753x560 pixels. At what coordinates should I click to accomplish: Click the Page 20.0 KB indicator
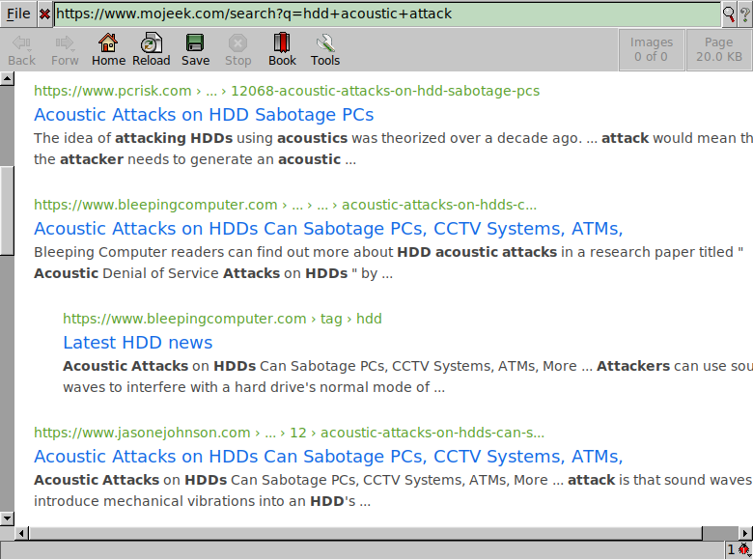tap(719, 49)
